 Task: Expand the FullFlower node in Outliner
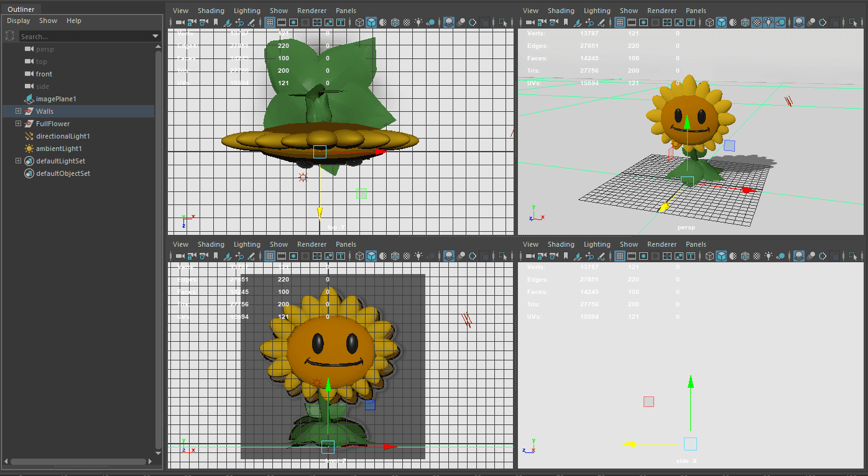tap(18, 124)
